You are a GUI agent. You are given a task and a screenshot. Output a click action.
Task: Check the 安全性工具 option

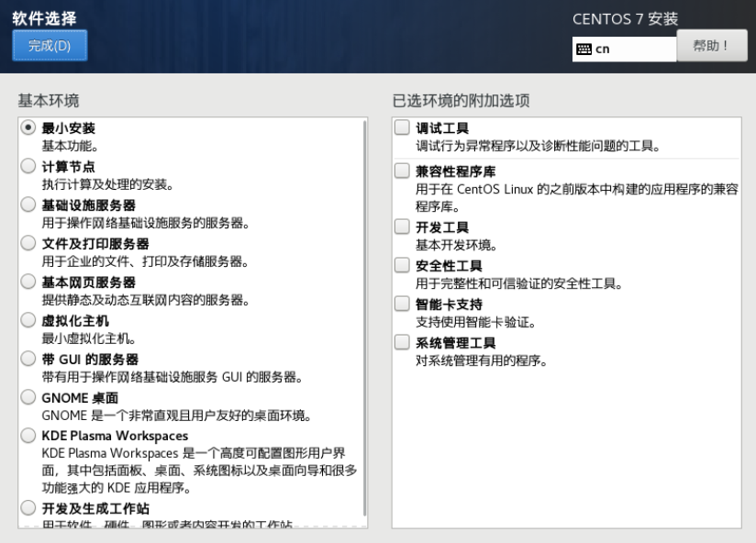click(400, 265)
